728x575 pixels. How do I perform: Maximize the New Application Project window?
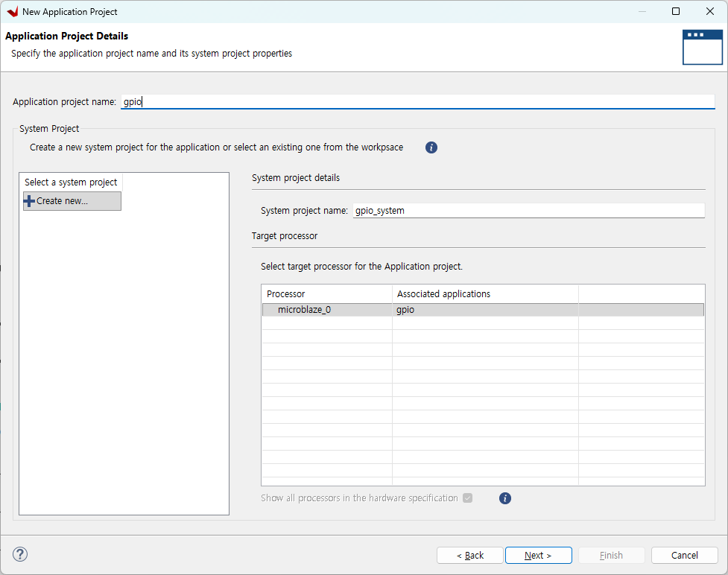tap(676, 12)
